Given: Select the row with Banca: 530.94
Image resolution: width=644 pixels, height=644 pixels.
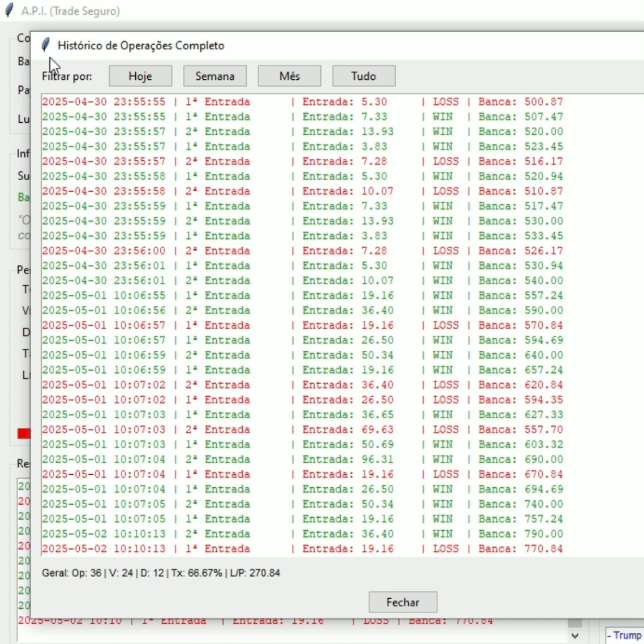Looking at the screenshot, I should click(x=302, y=266).
